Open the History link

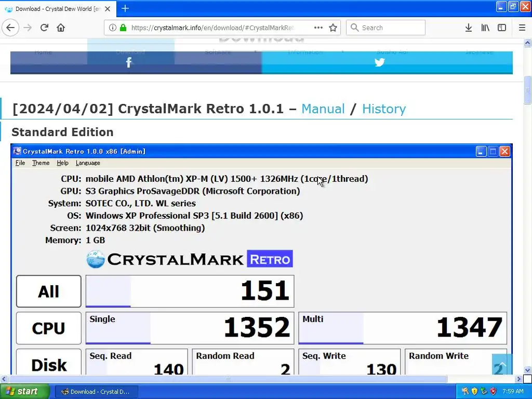(x=384, y=109)
